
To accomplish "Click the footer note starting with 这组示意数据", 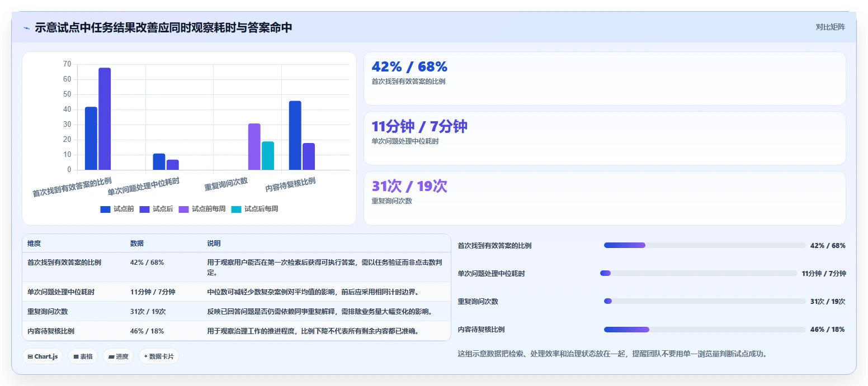I will [612, 354].
